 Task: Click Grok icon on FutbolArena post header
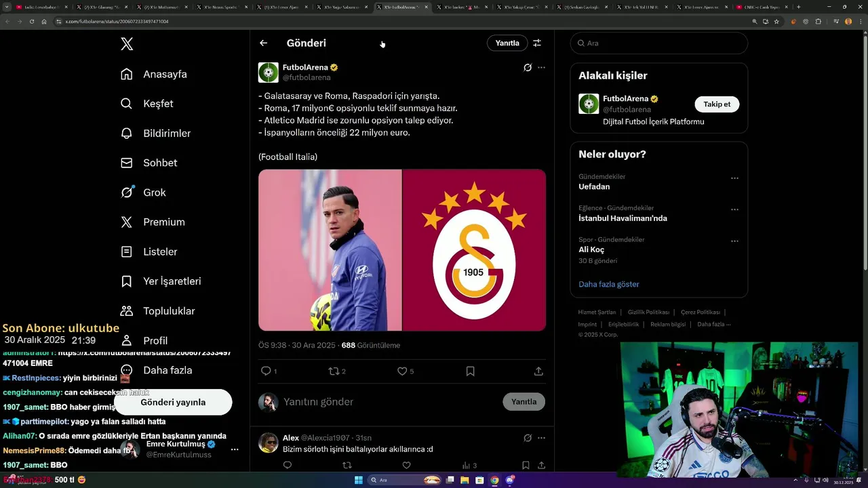(528, 68)
